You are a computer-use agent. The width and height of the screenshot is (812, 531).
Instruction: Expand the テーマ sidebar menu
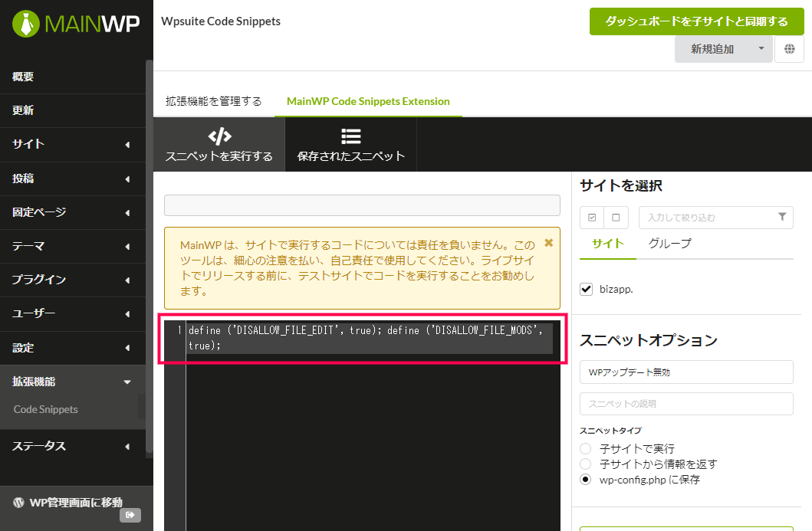coord(73,246)
